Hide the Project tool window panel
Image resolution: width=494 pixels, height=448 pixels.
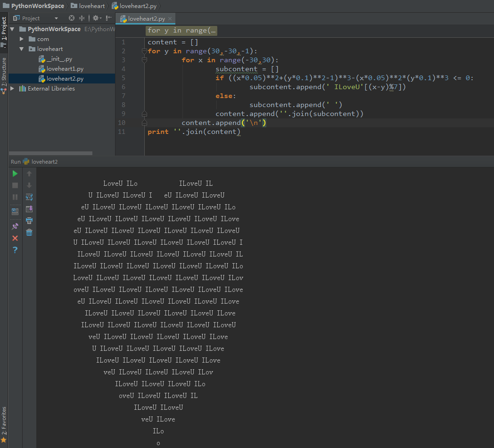109,18
